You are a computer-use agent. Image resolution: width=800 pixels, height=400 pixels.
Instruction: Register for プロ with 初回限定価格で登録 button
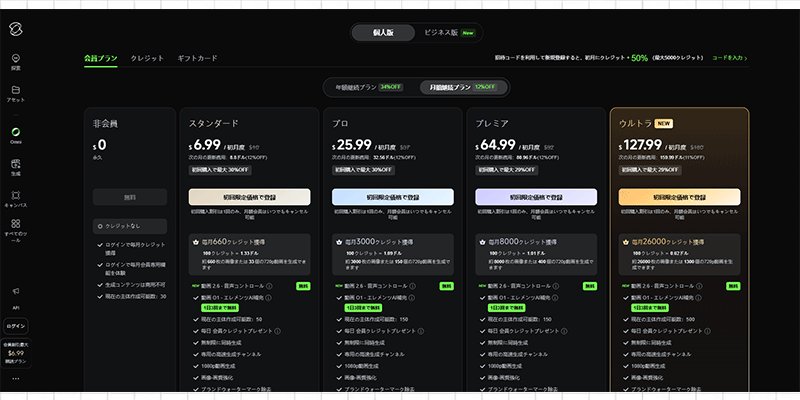click(x=393, y=197)
